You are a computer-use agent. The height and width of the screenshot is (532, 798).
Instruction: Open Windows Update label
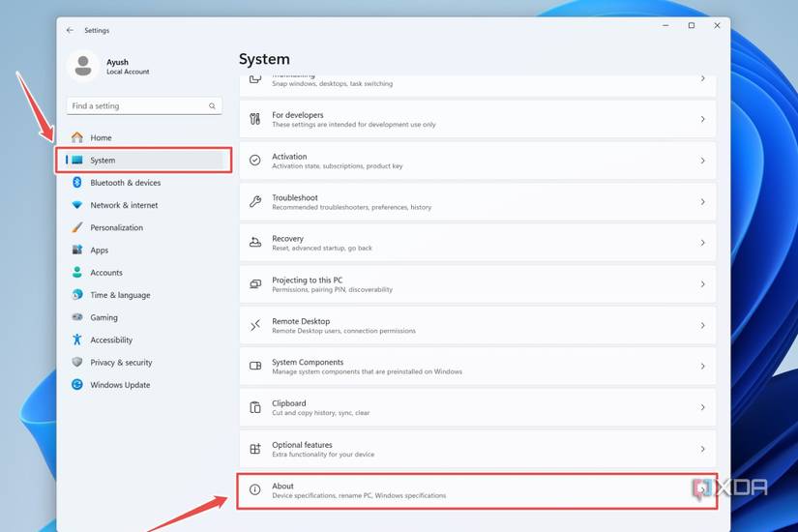click(120, 385)
